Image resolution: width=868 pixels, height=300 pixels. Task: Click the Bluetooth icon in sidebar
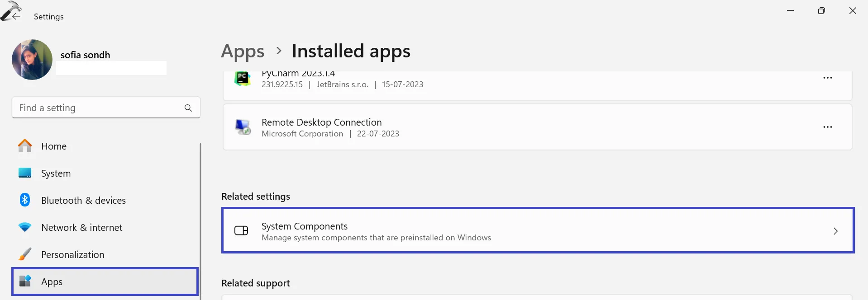[x=25, y=200]
